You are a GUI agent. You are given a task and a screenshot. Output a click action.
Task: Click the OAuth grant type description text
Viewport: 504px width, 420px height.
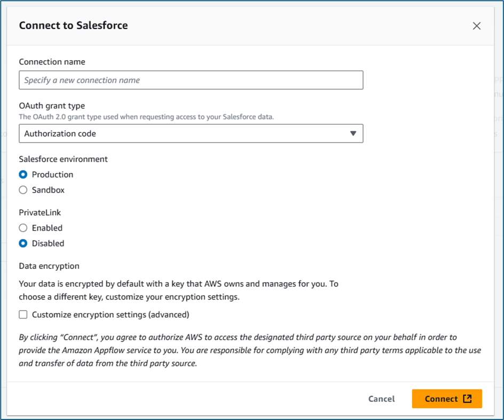146,117
